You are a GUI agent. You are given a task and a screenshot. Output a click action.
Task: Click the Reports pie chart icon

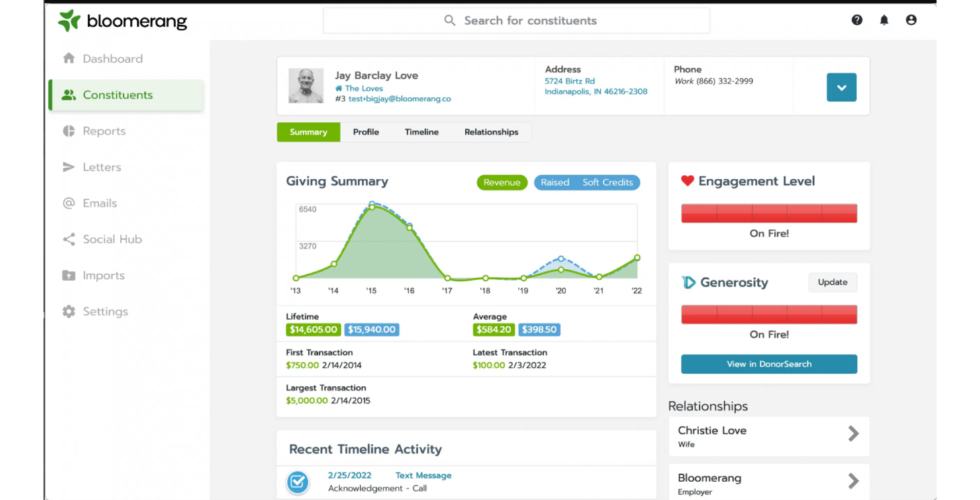tap(69, 131)
